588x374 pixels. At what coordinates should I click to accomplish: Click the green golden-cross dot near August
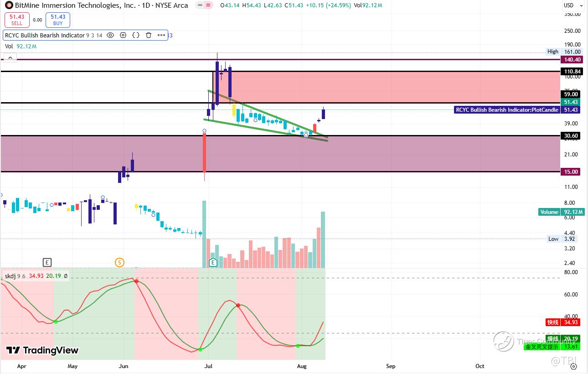click(298, 346)
